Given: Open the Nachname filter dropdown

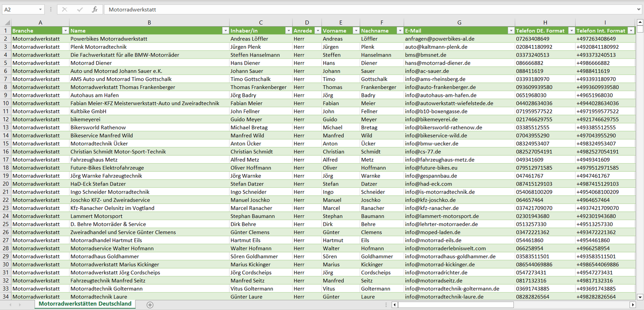Looking at the screenshot, I should (x=400, y=31).
